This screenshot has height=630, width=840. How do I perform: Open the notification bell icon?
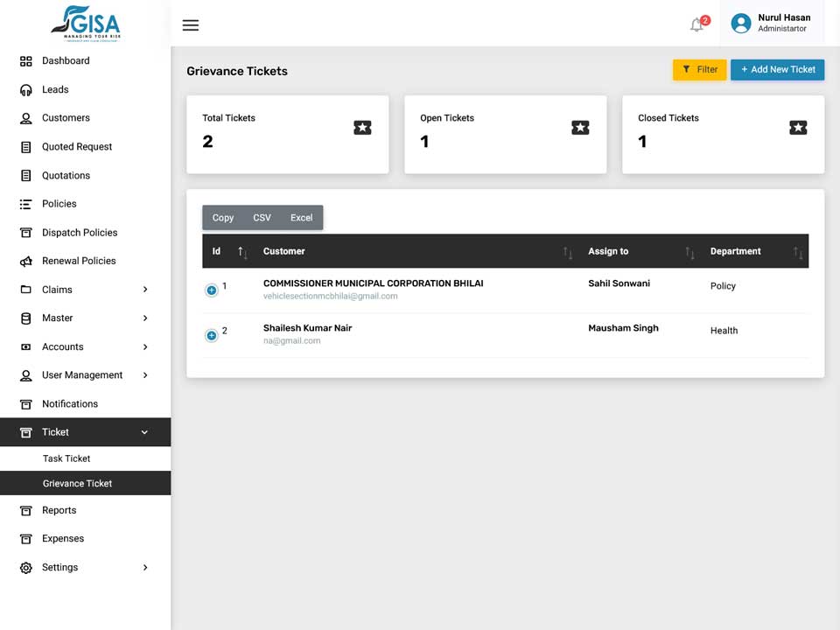(696, 24)
